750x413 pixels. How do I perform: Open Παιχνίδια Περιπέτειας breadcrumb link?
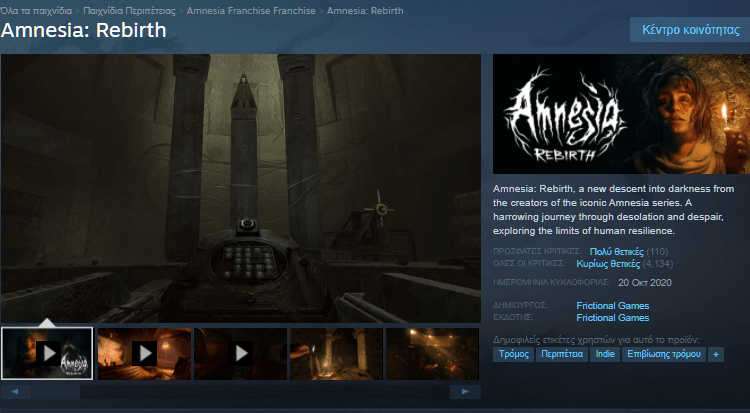pyautogui.click(x=129, y=11)
